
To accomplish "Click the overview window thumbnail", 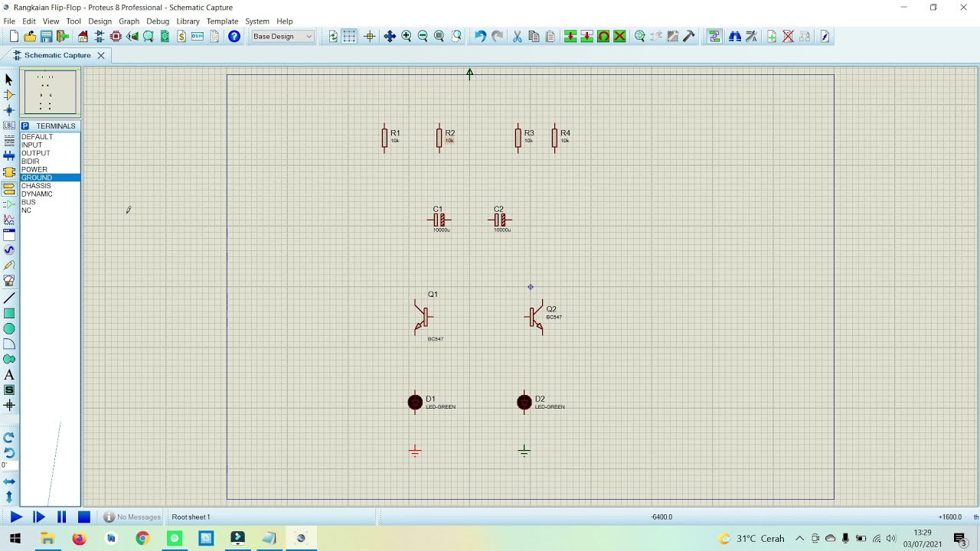I will tap(51, 92).
